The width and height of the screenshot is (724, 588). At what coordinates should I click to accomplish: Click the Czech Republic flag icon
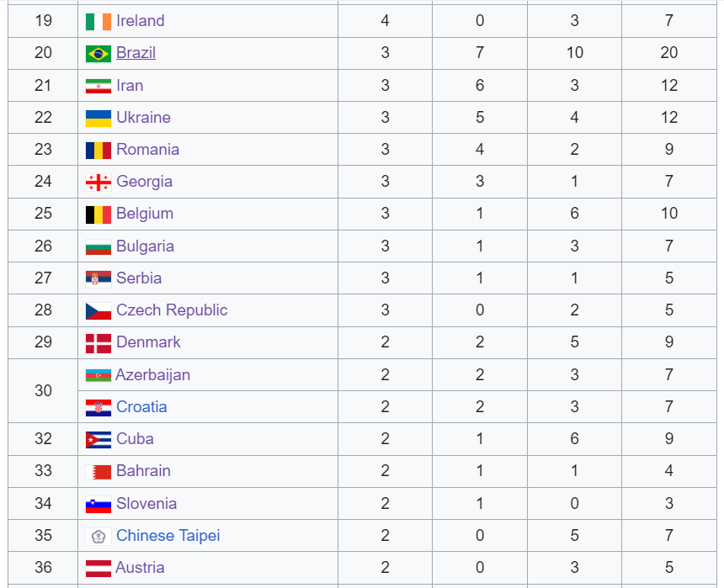click(98, 310)
